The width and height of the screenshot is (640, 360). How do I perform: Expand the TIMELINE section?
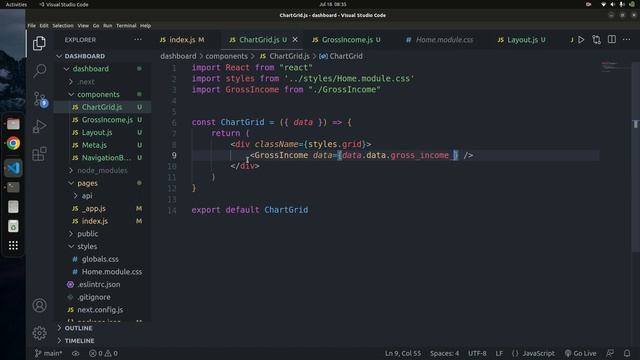point(79,340)
